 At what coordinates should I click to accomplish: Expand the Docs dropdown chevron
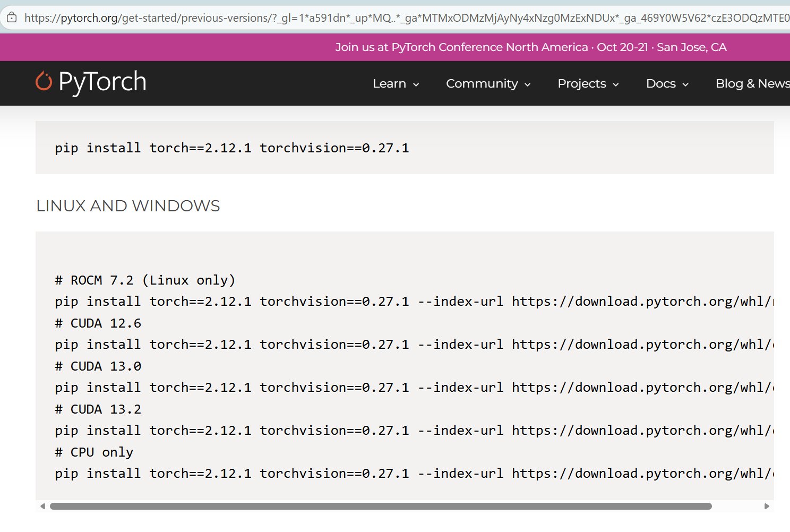685,84
